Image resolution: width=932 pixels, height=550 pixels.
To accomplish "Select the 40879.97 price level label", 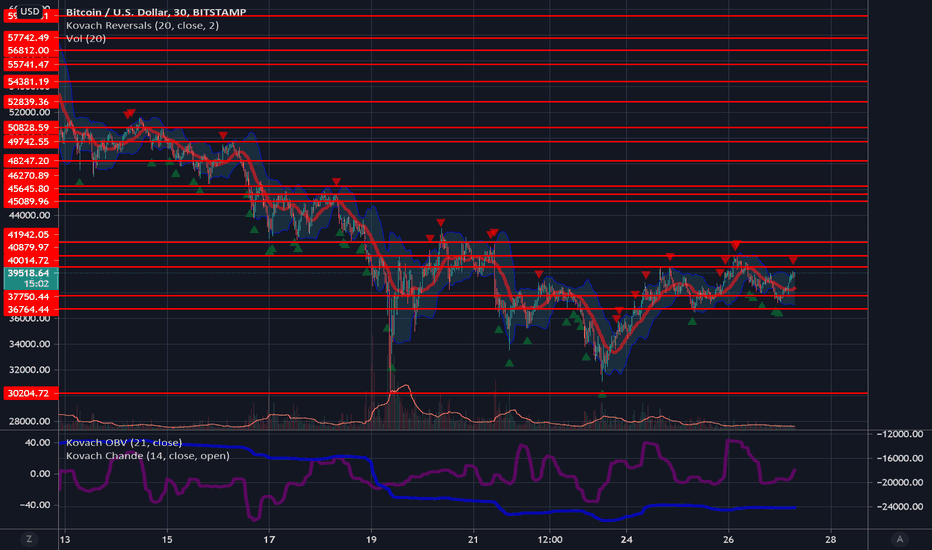I will (31, 247).
